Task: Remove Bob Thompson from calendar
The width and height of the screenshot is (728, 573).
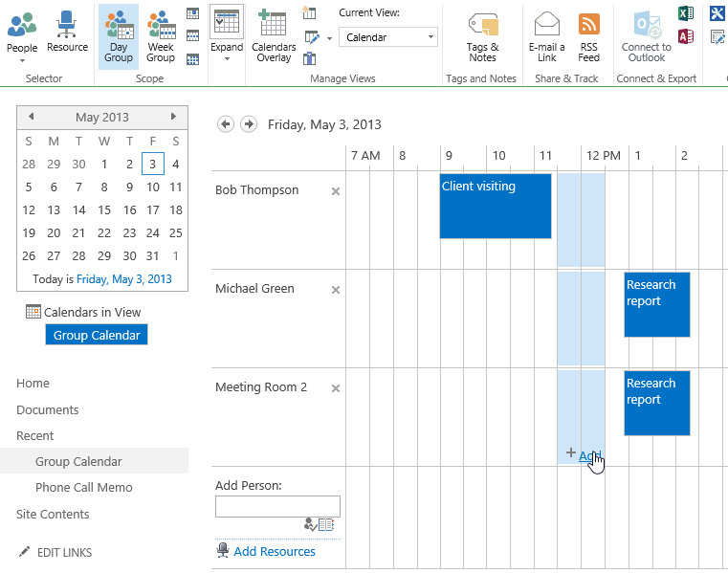Action: pos(336,191)
